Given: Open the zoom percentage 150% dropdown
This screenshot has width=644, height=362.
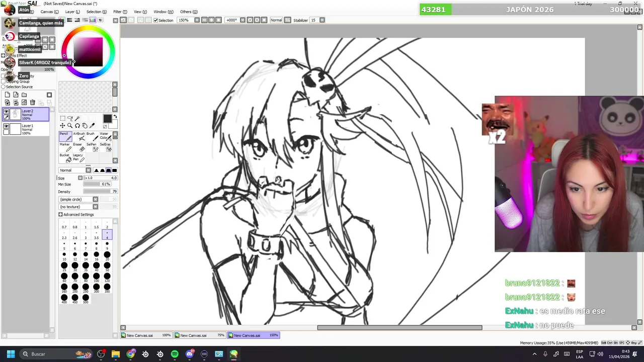Looking at the screenshot, I should pyautogui.click(x=197, y=20).
